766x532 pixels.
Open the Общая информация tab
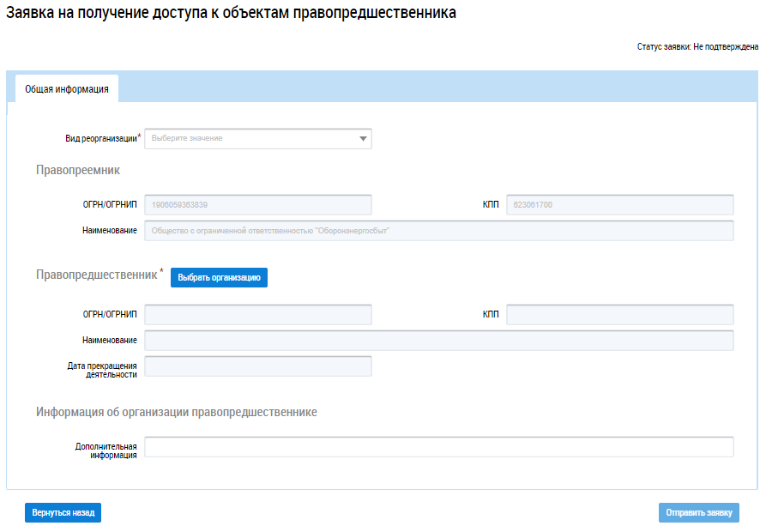point(67,88)
